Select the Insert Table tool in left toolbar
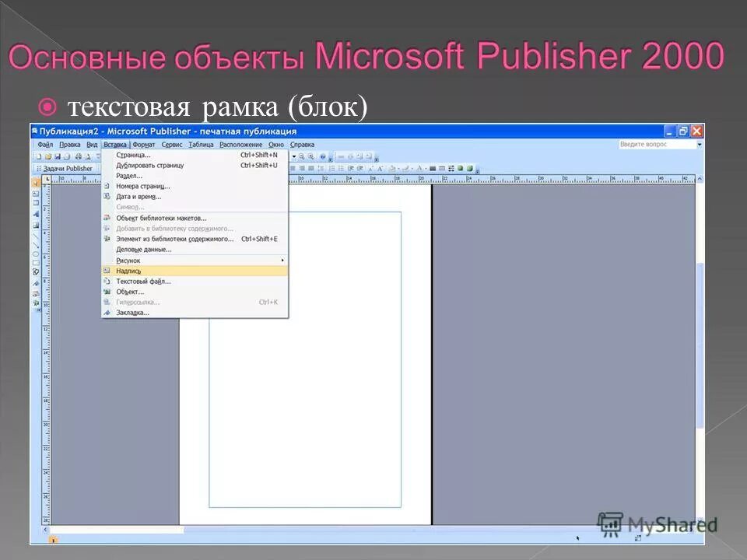Image resolution: width=747 pixels, height=560 pixels. pyautogui.click(x=36, y=203)
